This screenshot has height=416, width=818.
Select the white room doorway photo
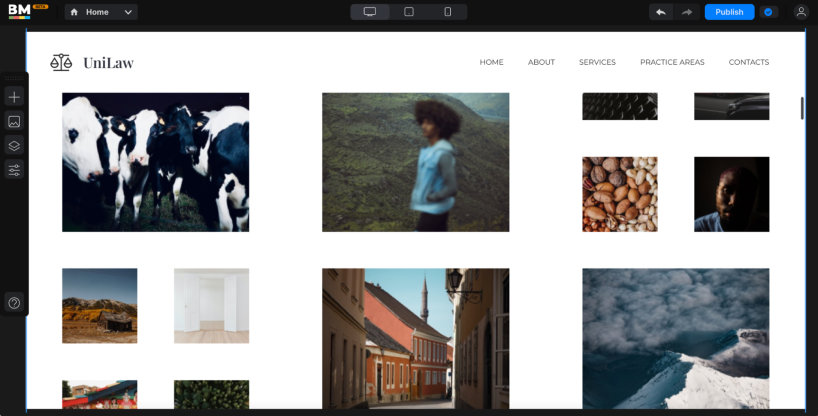coord(211,306)
